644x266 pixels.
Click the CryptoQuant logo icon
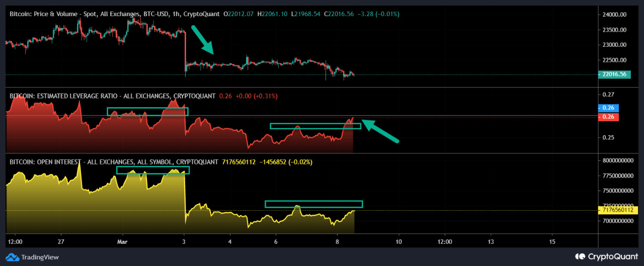click(x=580, y=256)
